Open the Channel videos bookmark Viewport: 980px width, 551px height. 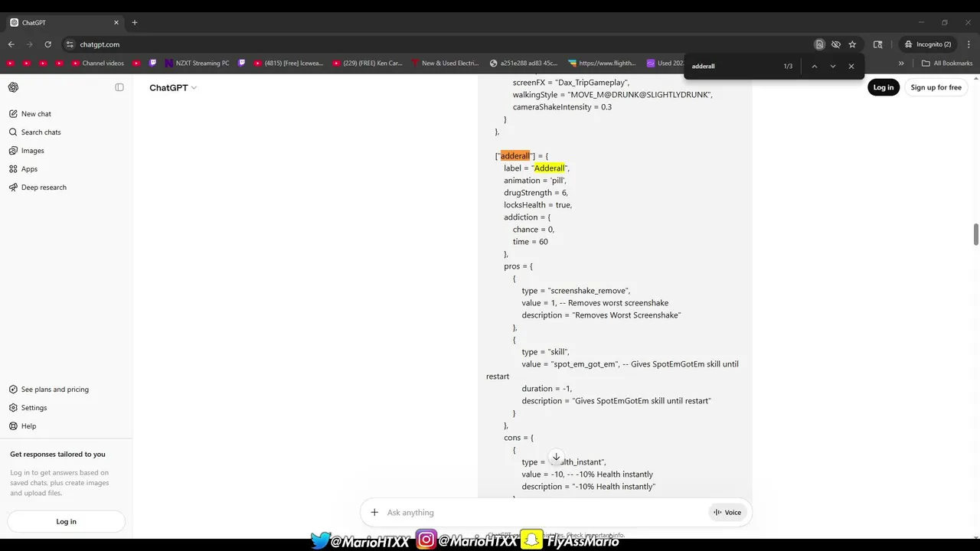pyautogui.click(x=96, y=64)
